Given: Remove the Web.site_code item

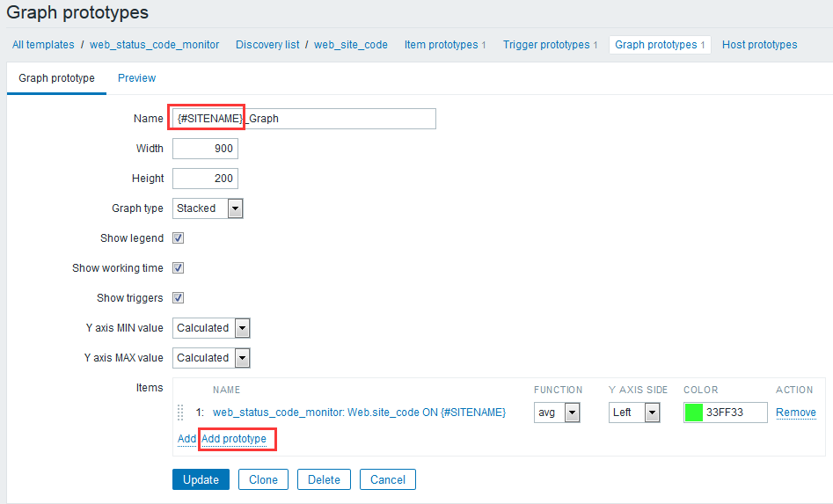Looking at the screenshot, I should click(x=796, y=413).
